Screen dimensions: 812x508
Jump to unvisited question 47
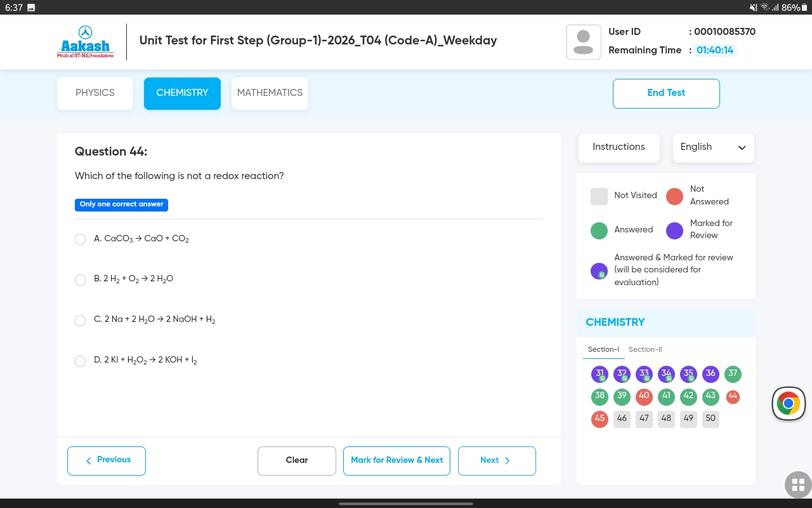point(644,418)
